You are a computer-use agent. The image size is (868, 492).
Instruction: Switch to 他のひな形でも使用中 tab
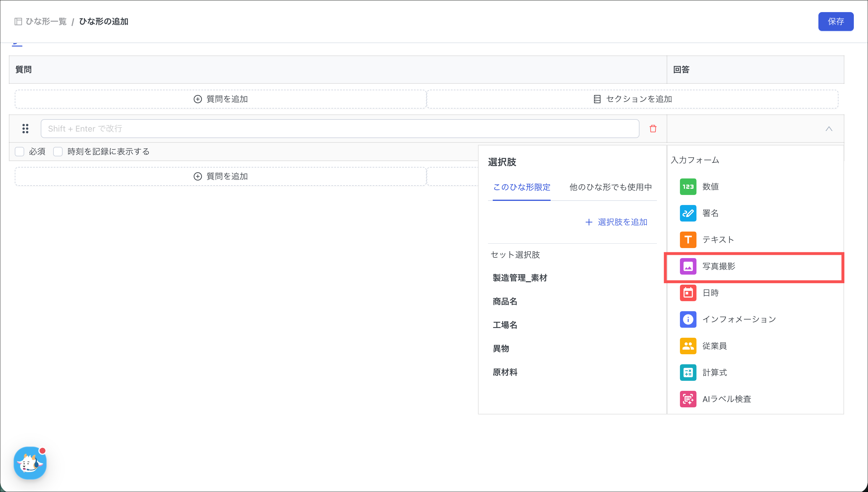(610, 187)
